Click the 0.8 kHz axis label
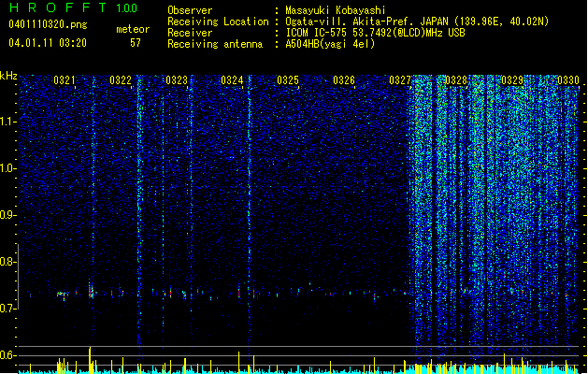 [x=7, y=262]
